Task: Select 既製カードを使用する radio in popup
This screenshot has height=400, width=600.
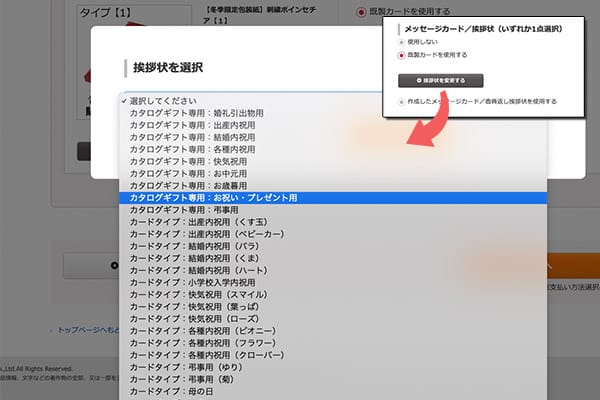Action: tap(402, 55)
